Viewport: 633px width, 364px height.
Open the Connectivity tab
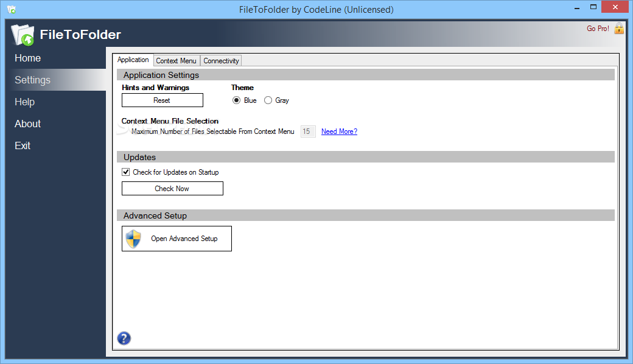(221, 60)
